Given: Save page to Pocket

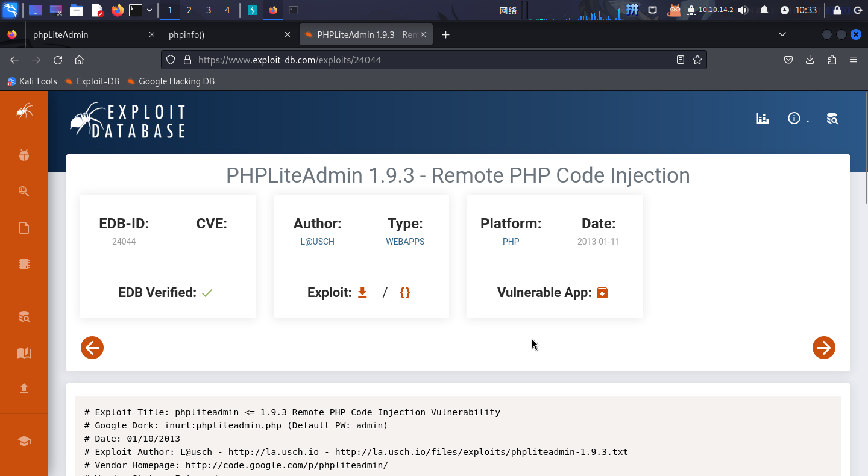Looking at the screenshot, I should (788, 60).
